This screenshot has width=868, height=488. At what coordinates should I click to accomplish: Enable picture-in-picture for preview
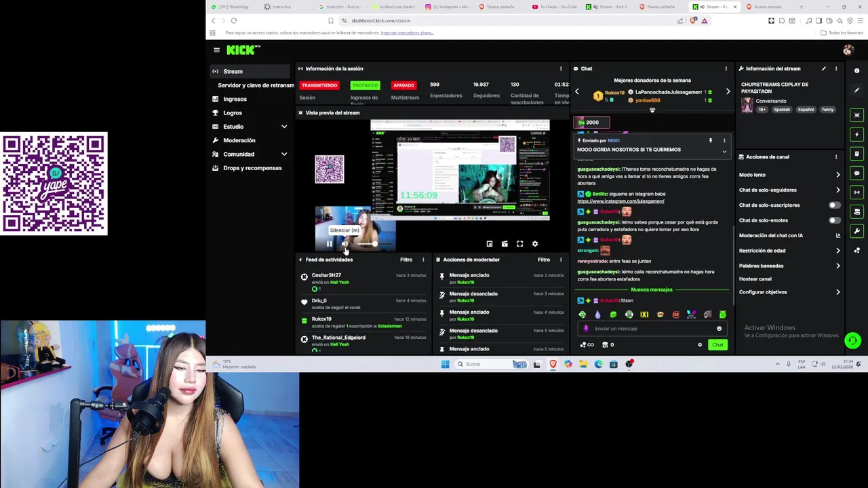pos(490,243)
